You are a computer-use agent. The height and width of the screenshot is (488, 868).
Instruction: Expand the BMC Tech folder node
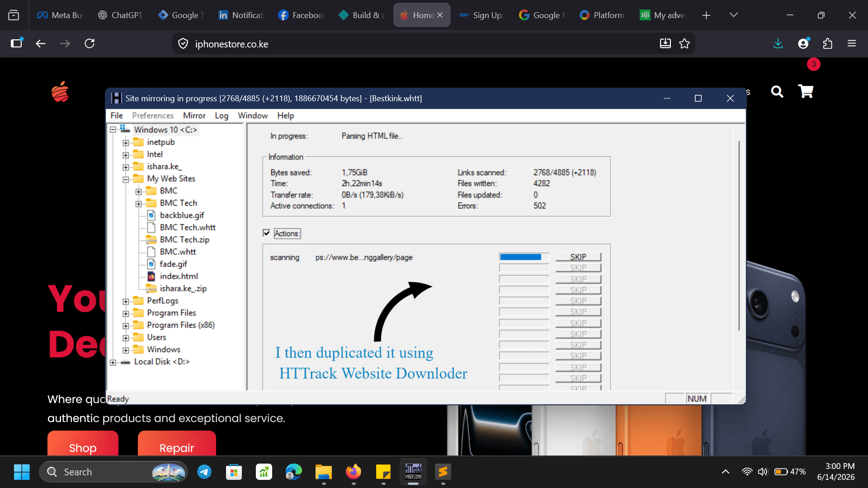[x=139, y=204]
